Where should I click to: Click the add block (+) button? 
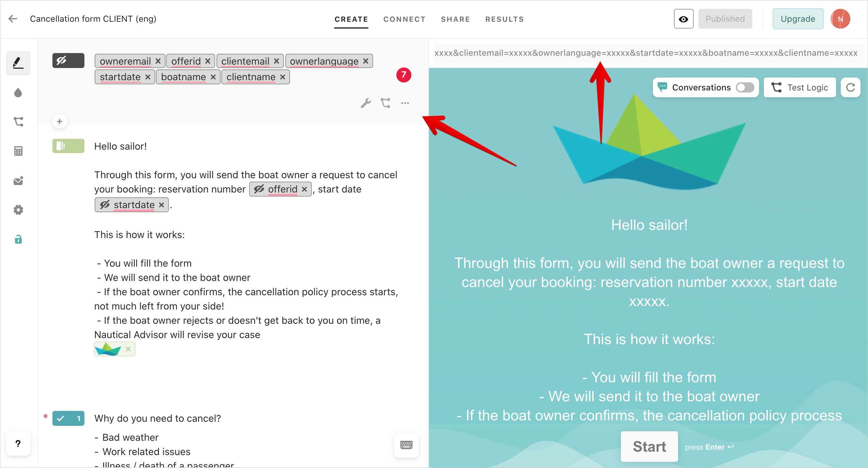(60, 122)
